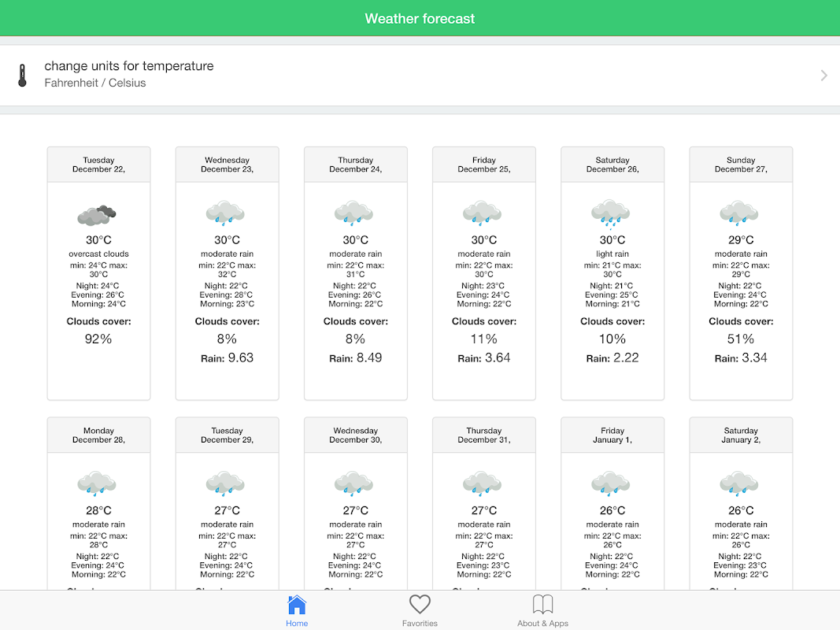Image resolution: width=840 pixels, height=630 pixels.
Task: Select Sunday December 27 card header
Action: coord(741,165)
